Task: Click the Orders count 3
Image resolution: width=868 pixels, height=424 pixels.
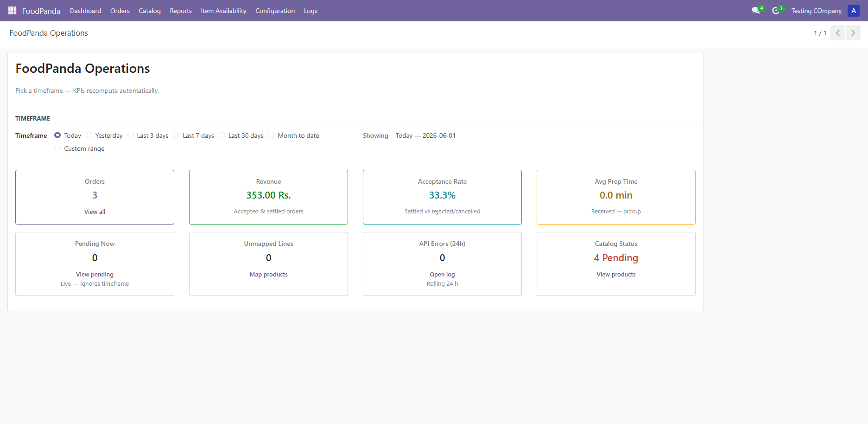Action: click(x=95, y=195)
